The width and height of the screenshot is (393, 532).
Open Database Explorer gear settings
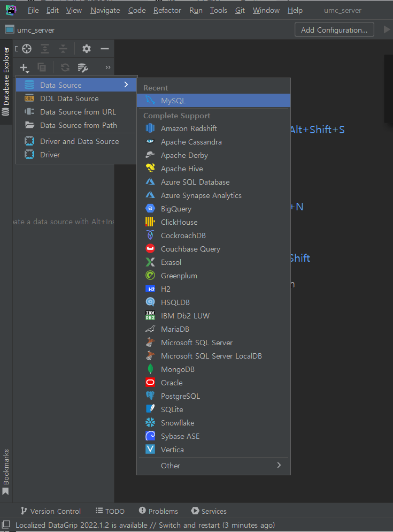[87, 49]
